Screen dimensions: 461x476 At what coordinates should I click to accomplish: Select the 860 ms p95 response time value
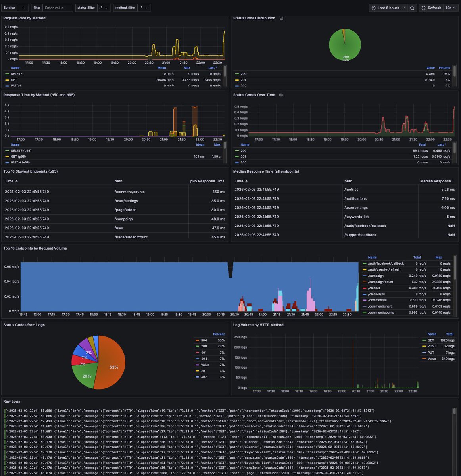click(219, 192)
